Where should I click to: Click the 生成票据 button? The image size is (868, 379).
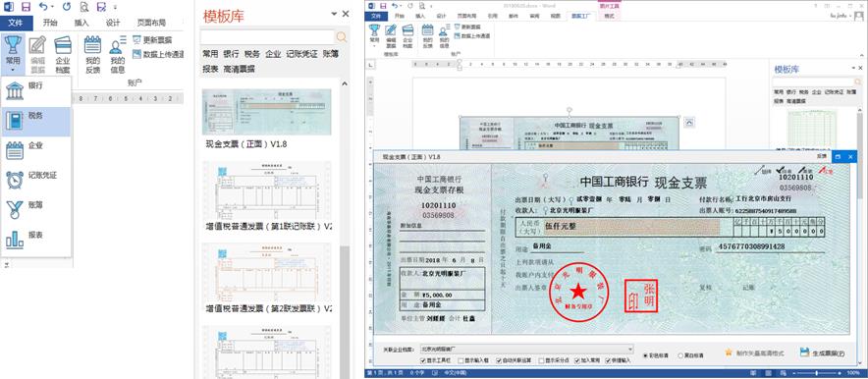coord(823,353)
